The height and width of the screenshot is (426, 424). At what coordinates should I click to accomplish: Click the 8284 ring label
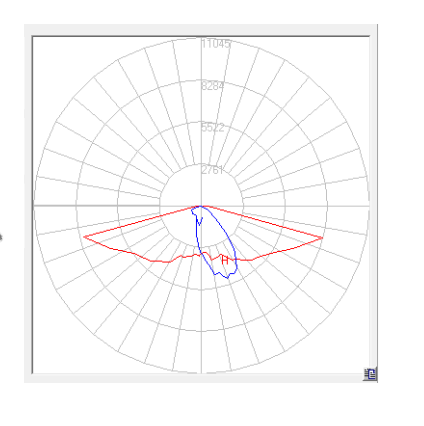tap(213, 86)
